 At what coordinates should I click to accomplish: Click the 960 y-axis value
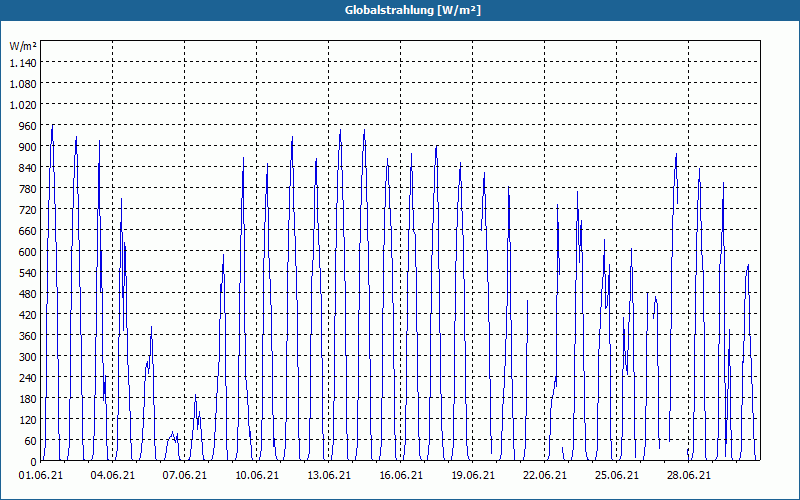tap(29, 126)
